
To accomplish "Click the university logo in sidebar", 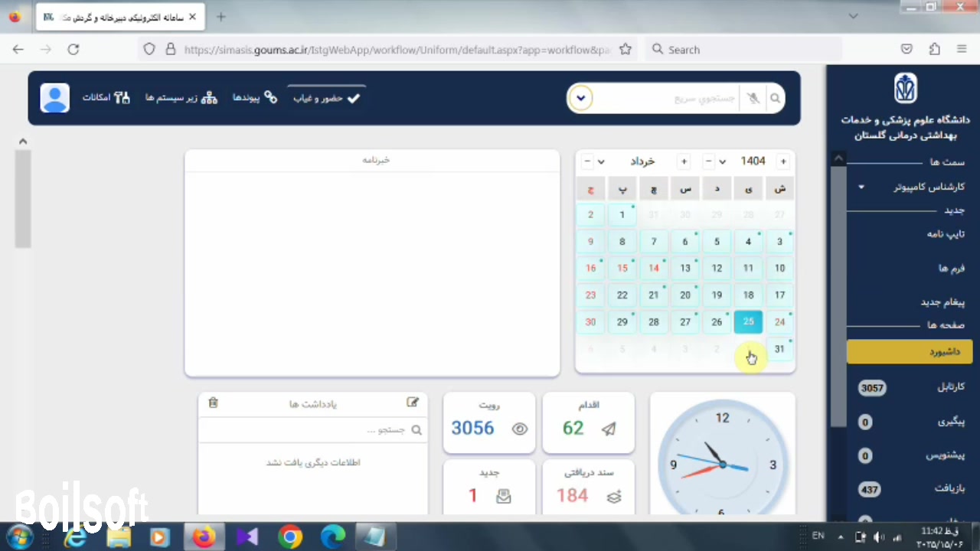I will click(x=905, y=88).
